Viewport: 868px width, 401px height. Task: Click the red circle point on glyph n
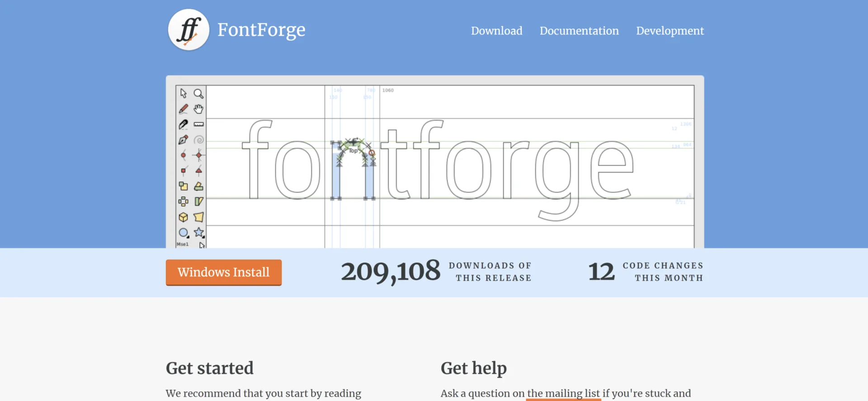372,153
